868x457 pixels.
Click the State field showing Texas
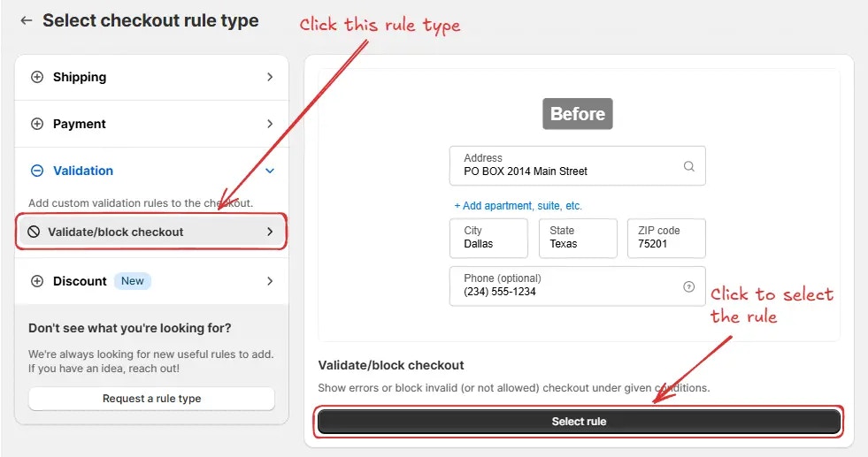click(x=578, y=238)
